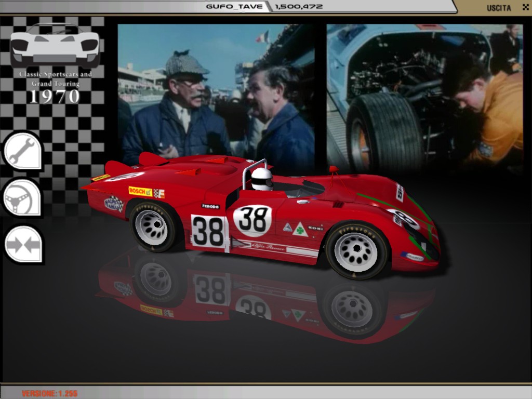Click the Versione 1.255 text
Screen dimensions: 532x399
(x=49, y=394)
